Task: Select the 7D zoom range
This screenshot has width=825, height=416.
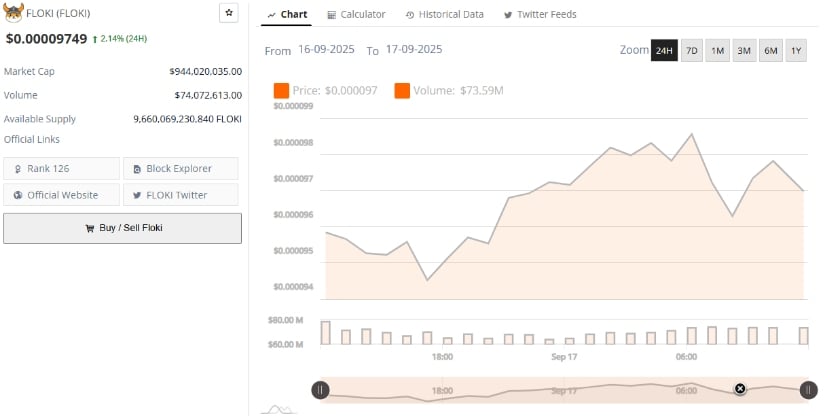Action: coord(692,50)
